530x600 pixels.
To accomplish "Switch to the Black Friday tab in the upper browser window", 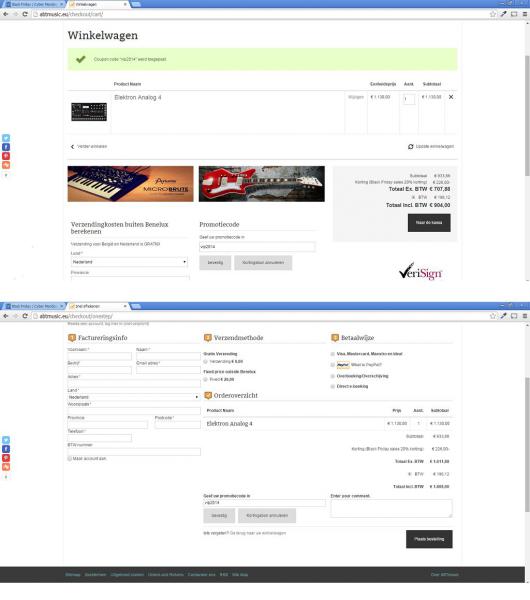I will click(x=34, y=4).
